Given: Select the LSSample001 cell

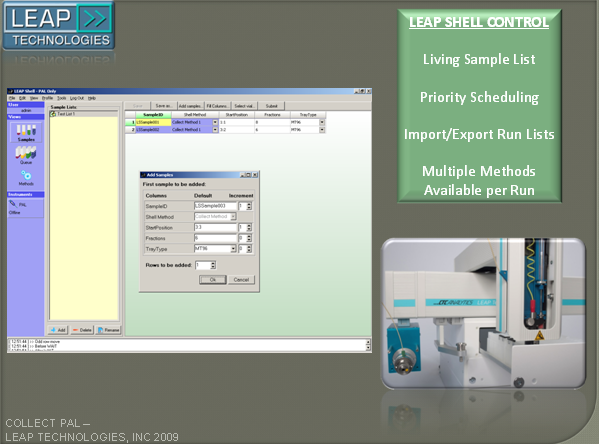Looking at the screenshot, I should [x=153, y=122].
